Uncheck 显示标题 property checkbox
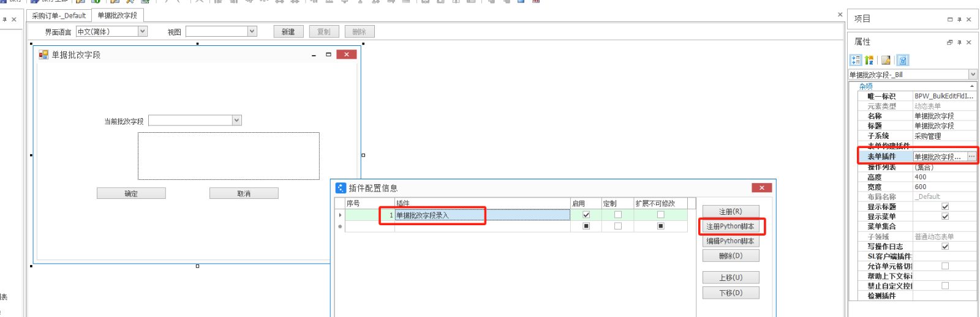 (945, 207)
